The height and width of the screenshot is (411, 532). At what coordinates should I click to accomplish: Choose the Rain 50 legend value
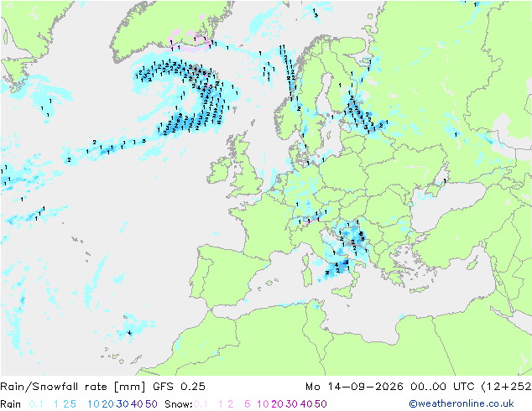[x=151, y=404]
